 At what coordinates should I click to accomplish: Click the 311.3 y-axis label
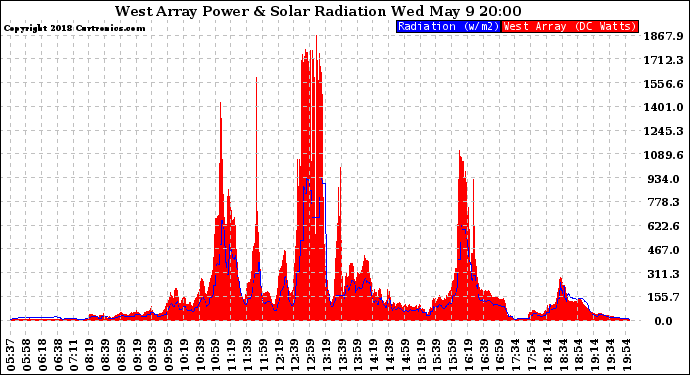tap(664, 274)
